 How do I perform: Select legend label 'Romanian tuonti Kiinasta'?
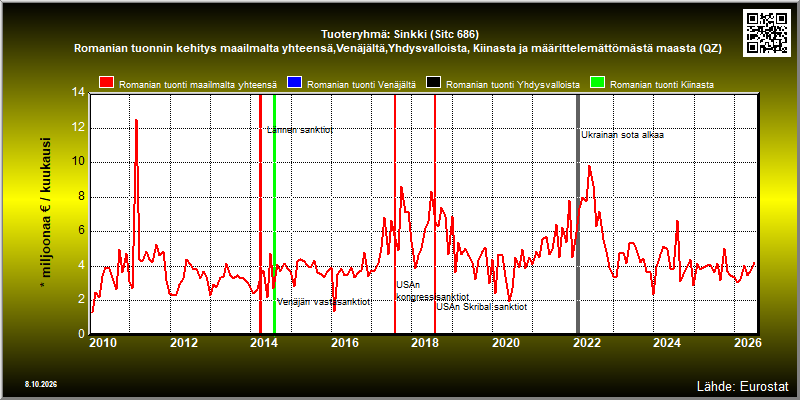coord(662,85)
